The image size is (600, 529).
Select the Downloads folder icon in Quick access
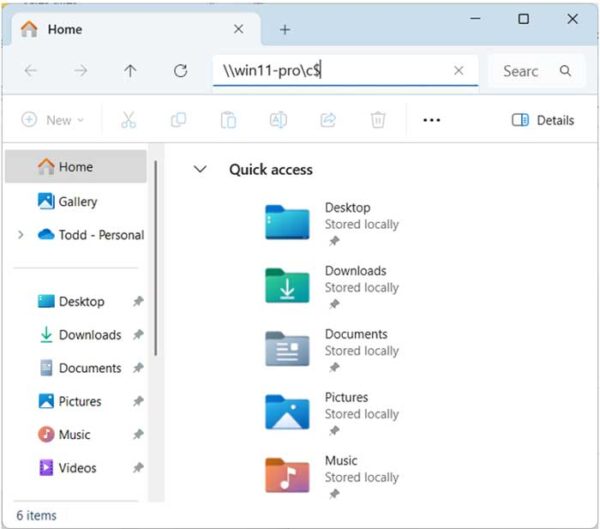click(287, 286)
